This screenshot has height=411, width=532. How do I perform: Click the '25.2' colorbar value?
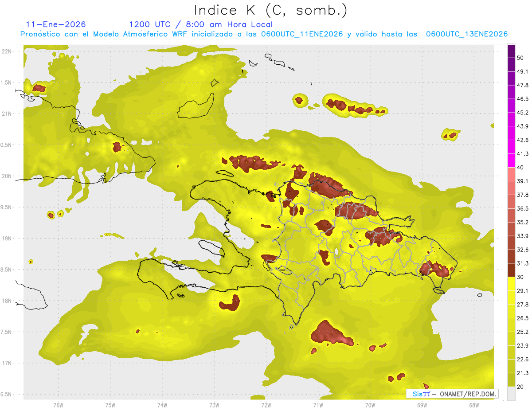point(523,332)
